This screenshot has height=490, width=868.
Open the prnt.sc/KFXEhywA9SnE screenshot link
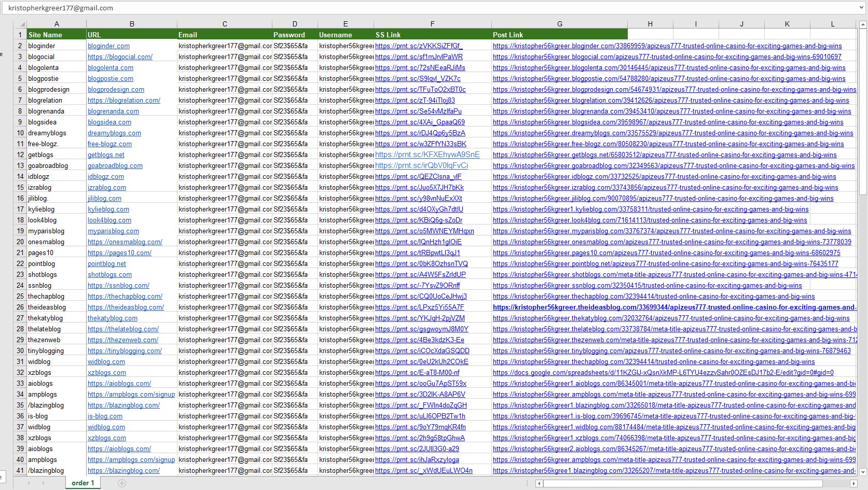pyautogui.click(x=427, y=155)
